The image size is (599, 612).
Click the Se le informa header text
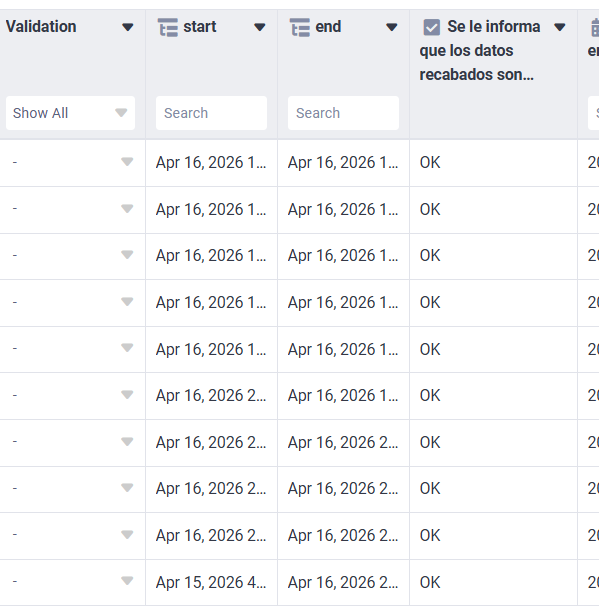click(480, 50)
